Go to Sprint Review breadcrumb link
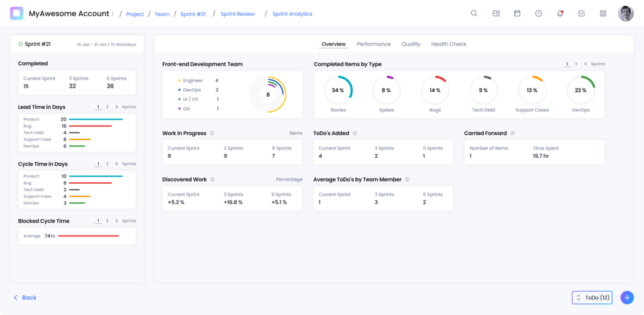The height and width of the screenshot is (315, 644). tap(238, 14)
